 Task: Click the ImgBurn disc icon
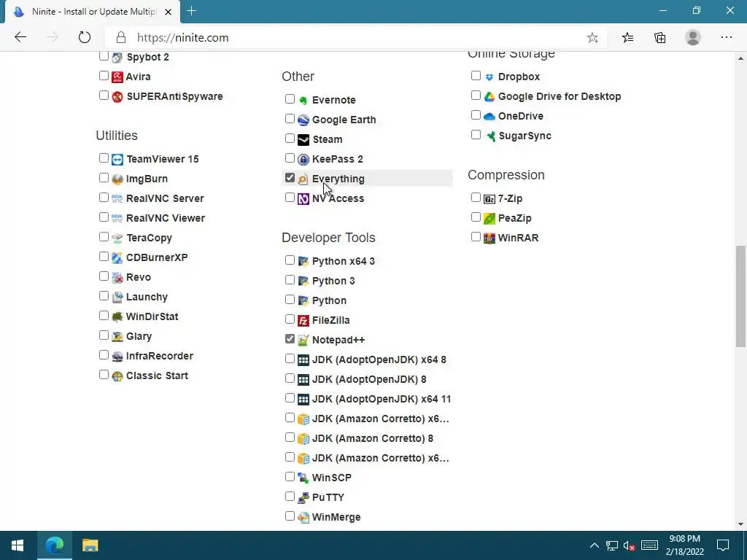click(117, 179)
